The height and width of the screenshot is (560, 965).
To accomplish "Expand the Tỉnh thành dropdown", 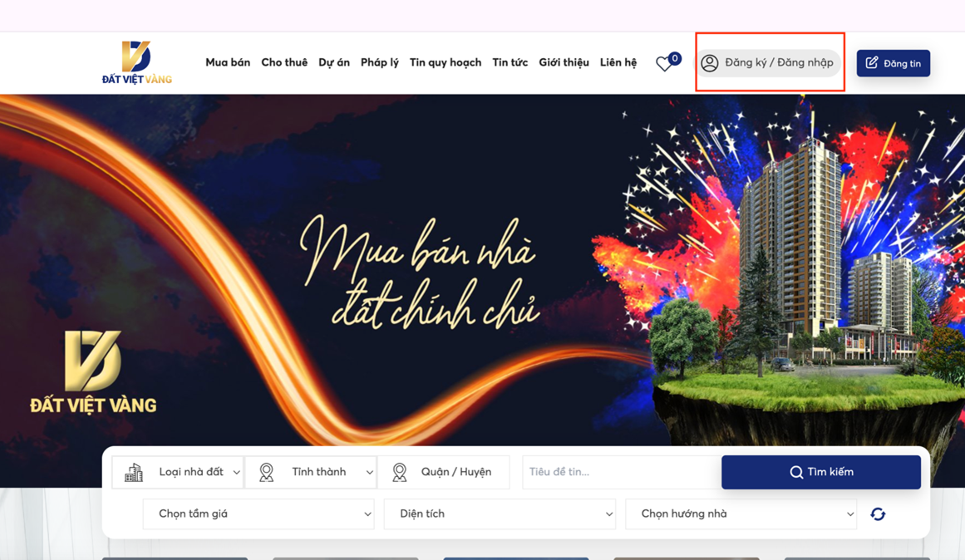I will 311,472.
